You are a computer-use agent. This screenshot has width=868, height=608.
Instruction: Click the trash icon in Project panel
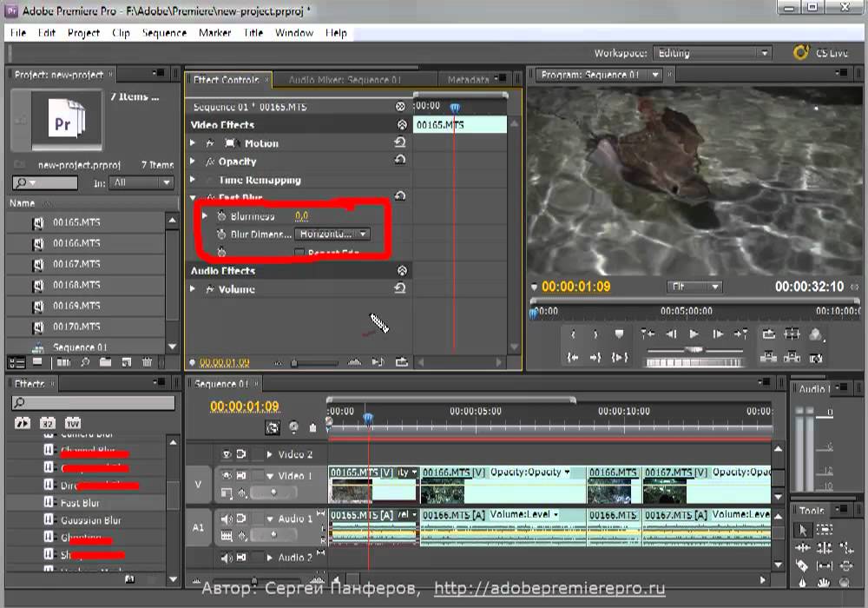click(x=148, y=362)
